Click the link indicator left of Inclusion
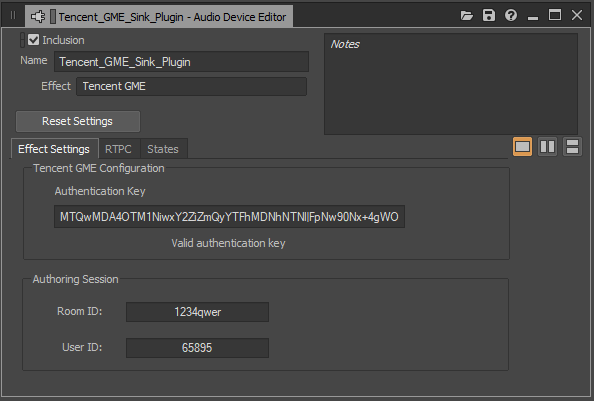This screenshot has width=594, height=401. coord(23,40)
